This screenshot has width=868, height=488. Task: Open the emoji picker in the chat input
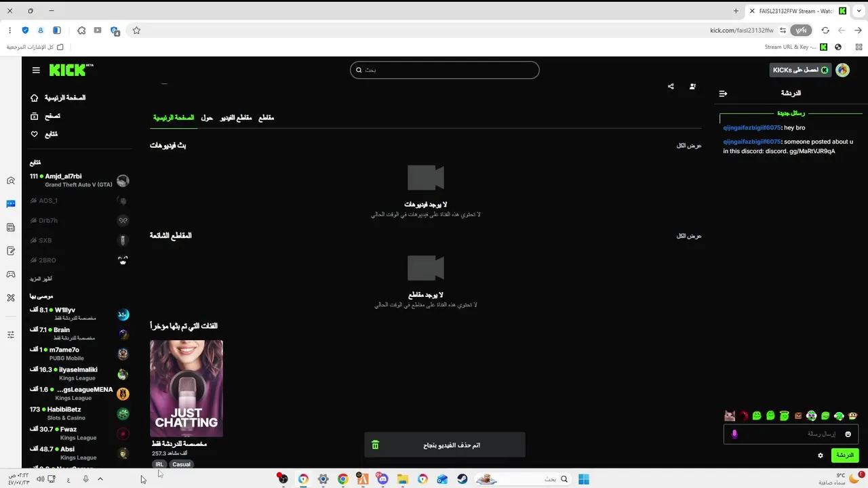coord(848,434)
